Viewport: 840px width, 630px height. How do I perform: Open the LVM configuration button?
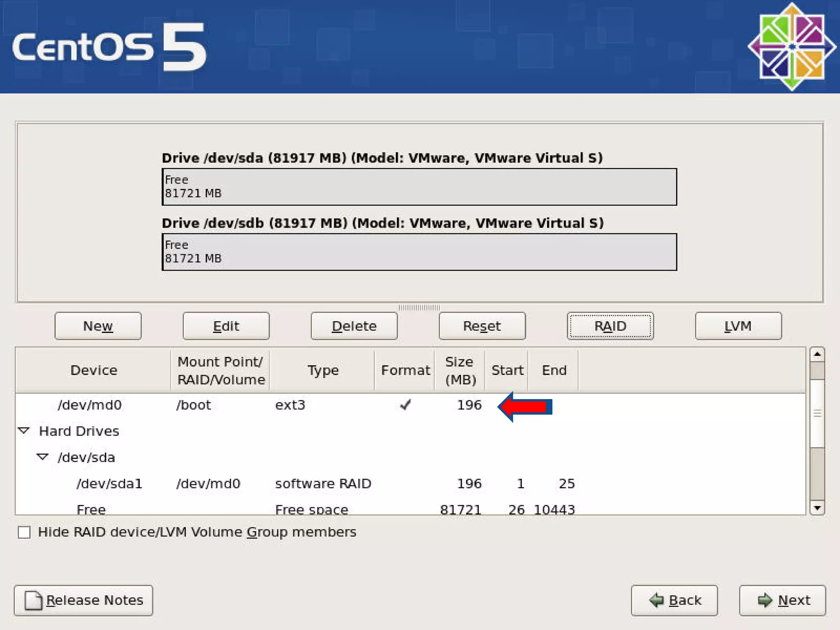tap(738, 326)
